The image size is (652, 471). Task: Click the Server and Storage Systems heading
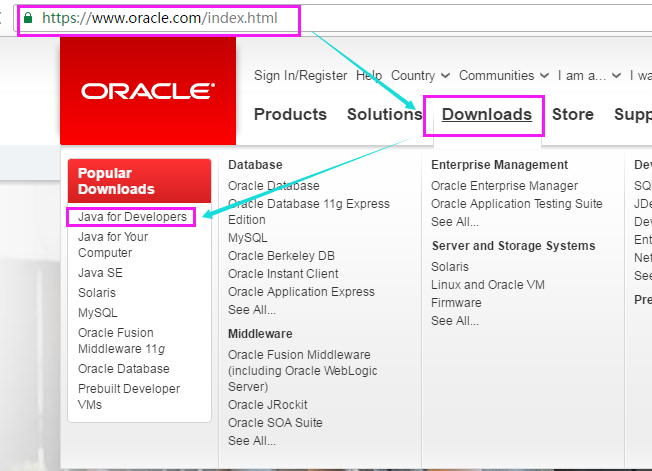[514, 246]
